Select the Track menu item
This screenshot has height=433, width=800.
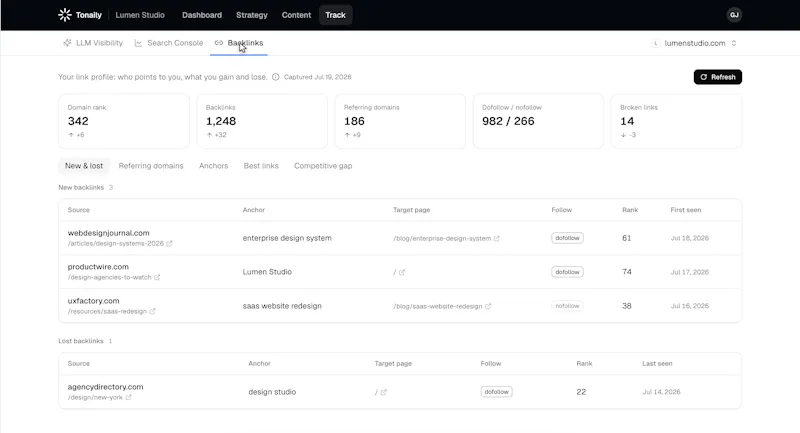pyautogui.click(x=335, y=15)
